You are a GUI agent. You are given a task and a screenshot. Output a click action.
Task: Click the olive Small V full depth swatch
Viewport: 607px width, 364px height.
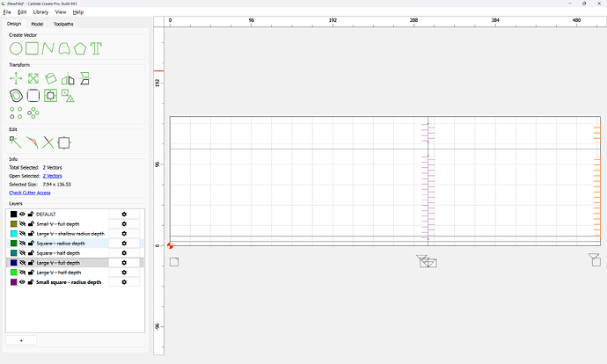pos(13,223)
